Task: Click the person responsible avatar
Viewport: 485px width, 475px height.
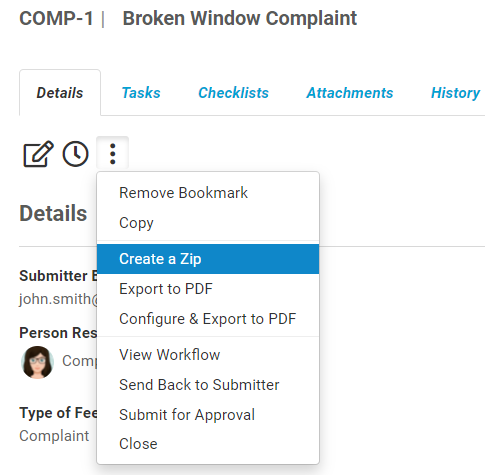Action: click(37, 362)
